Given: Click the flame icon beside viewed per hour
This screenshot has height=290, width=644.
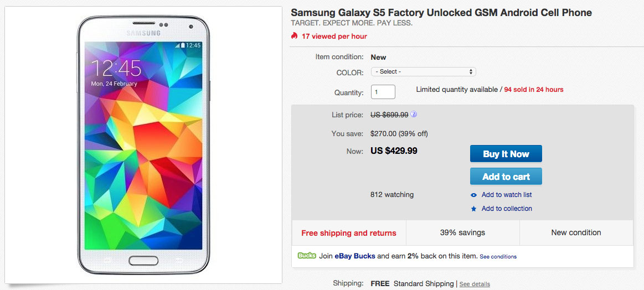Looking at the screenshot, I should 295,37.
